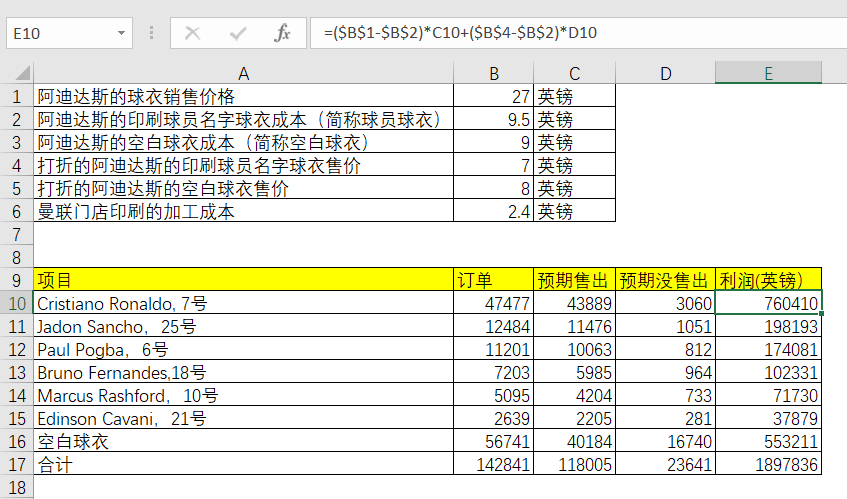The height and width of the screenshot is (499, 847).
Task: Click the Name Box showing E10
Action: [x=60, y=33]
